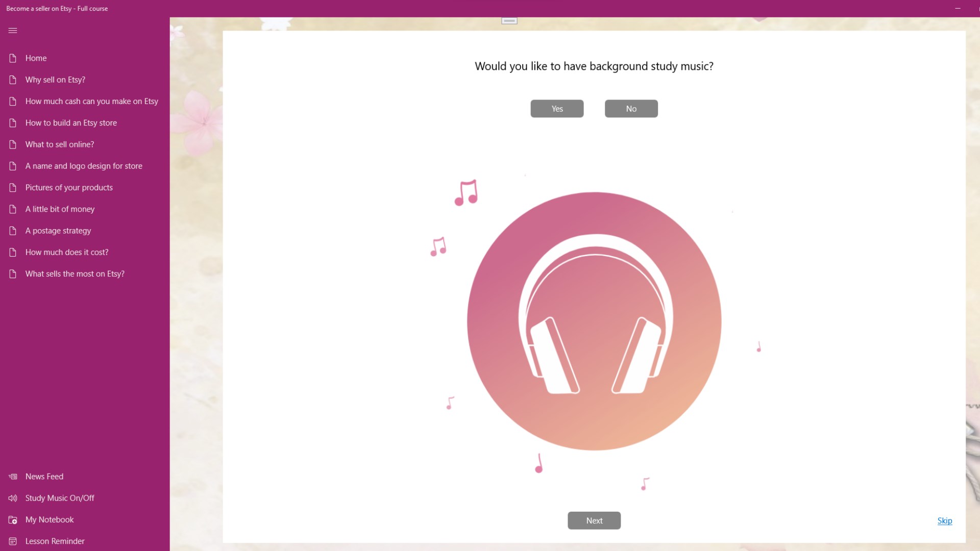This screenshot has height=551, width=980.
Task: Open the Pictures of your products lesson
Action: click(x=69, y=187)
